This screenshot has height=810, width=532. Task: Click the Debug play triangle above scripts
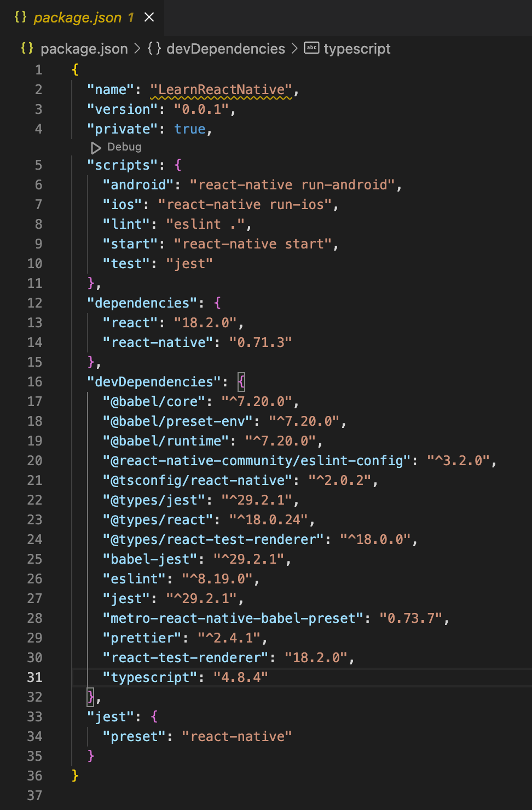tap(95, 147)
